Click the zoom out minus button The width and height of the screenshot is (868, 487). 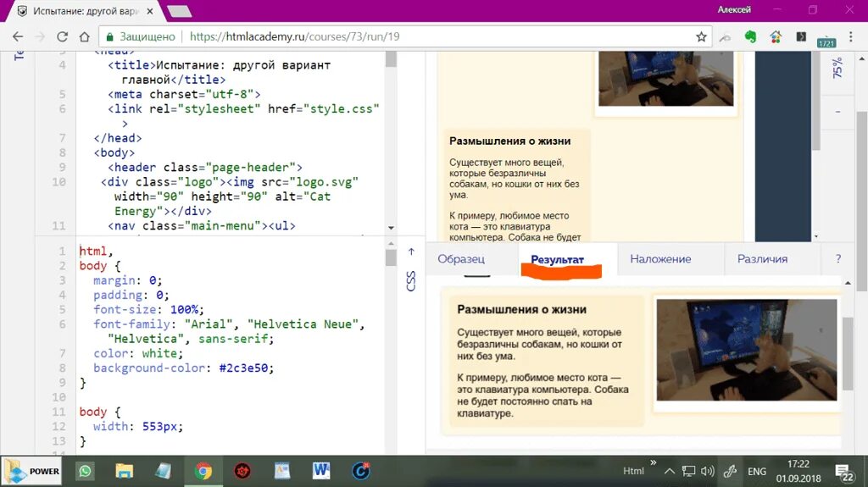click(x=837, y=112)
